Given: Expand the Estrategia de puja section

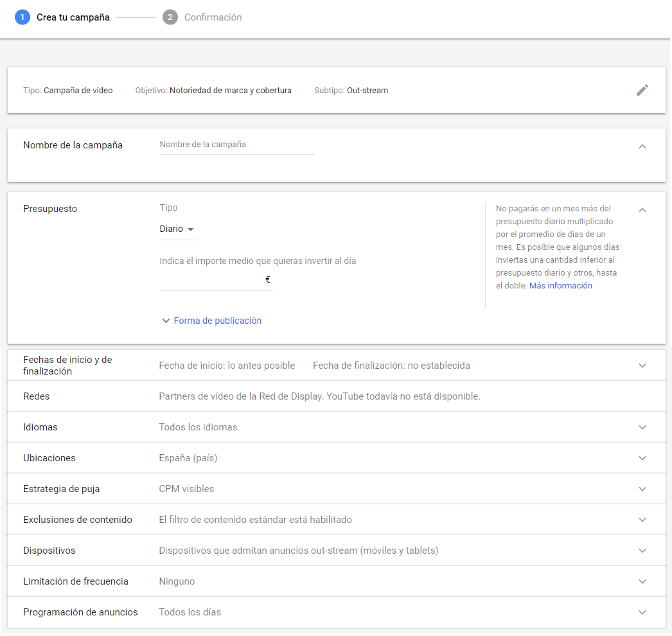Looking at the screenshot, I should [642, 488].
